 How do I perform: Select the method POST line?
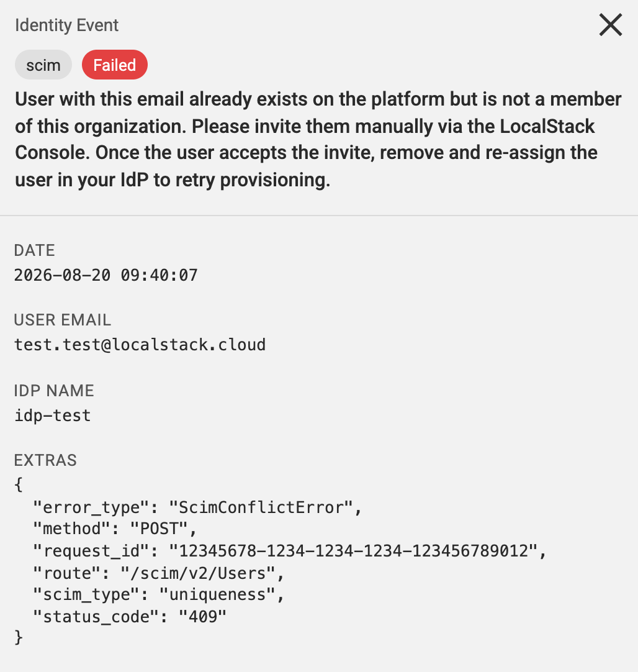(115, 529)
